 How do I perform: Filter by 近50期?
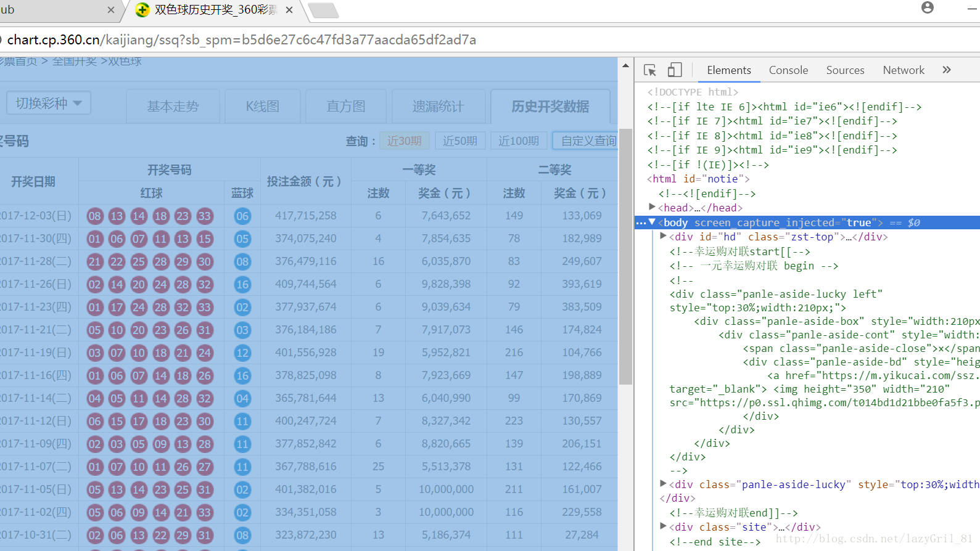[x=460, y=141]
